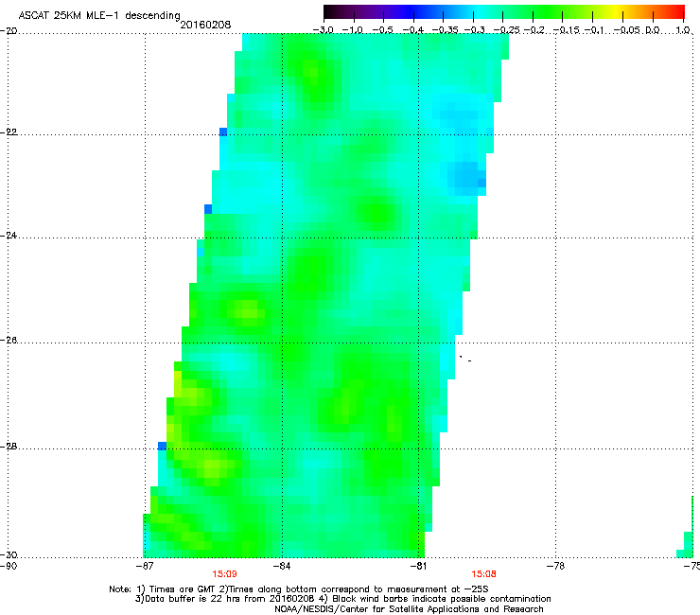Click the color bar label '0.0'
The height and width of the screenshot is (615, 700).
653,30
